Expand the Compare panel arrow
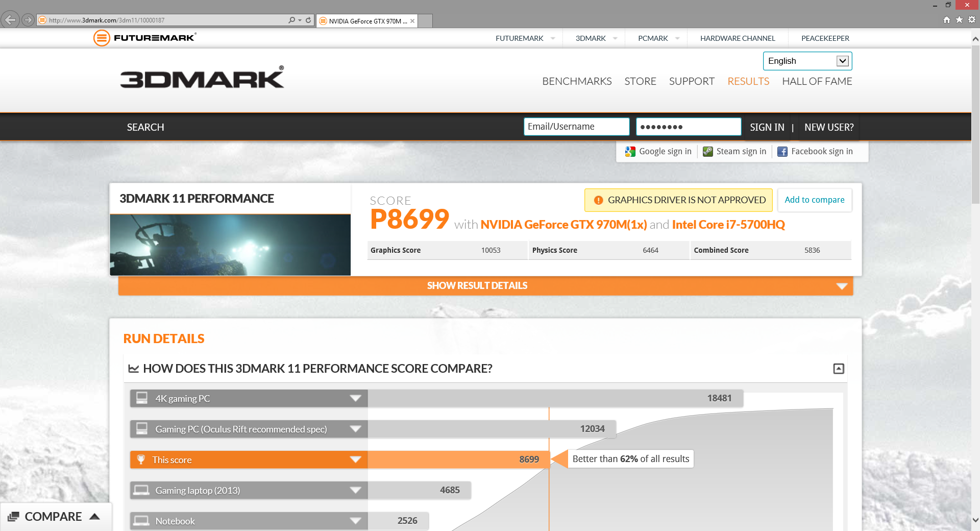This screenshot has width=980, height=531. 94,517
